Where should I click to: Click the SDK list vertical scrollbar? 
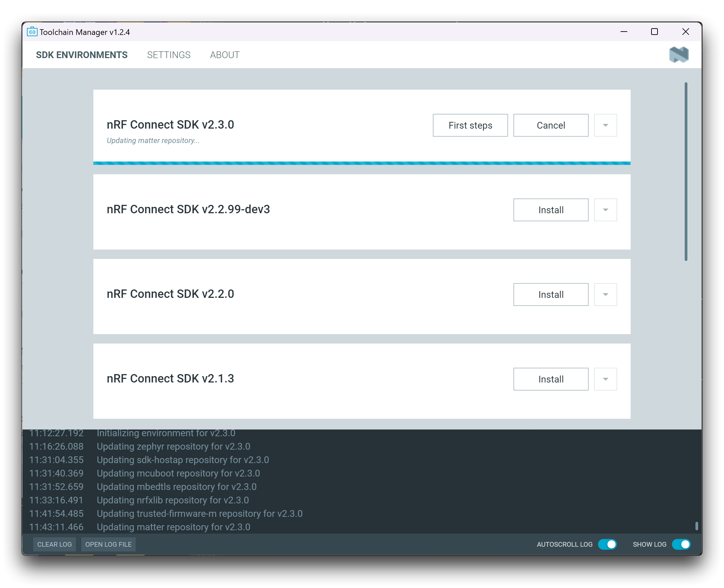point(686,171)
